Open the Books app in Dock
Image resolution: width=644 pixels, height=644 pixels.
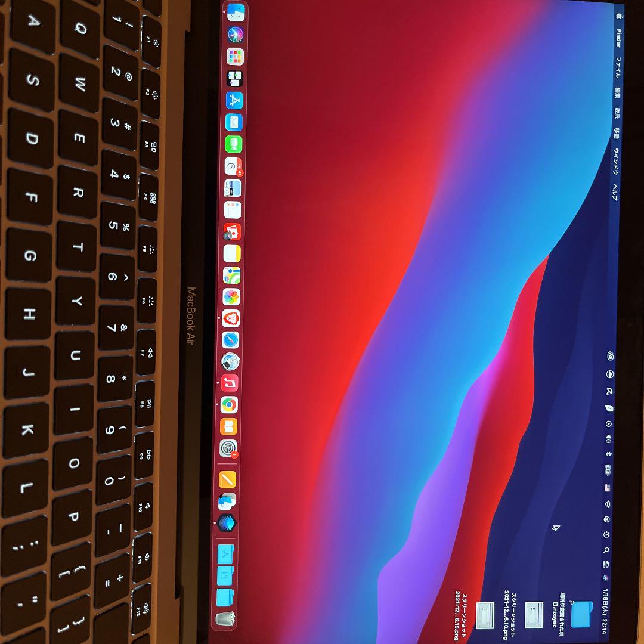tap(229, 427)
